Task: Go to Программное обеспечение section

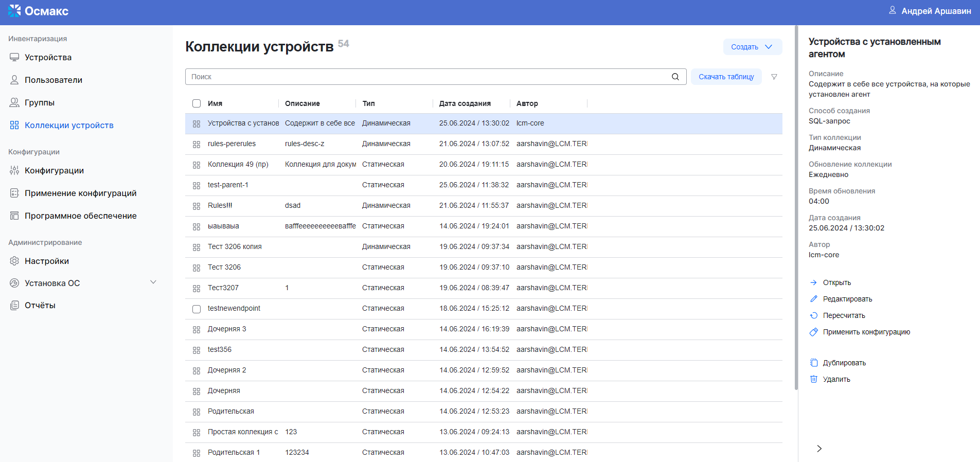Action: coord(80,216)
